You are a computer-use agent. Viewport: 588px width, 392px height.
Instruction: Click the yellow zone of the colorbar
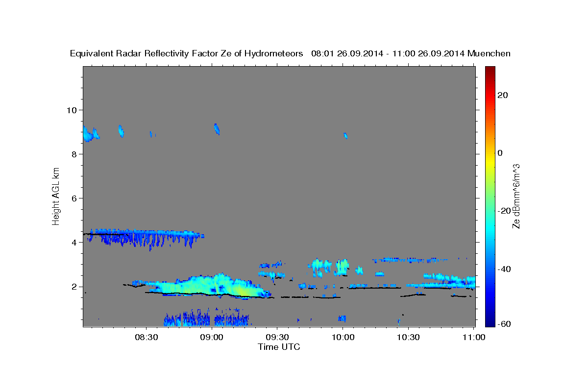coord(490,162)
